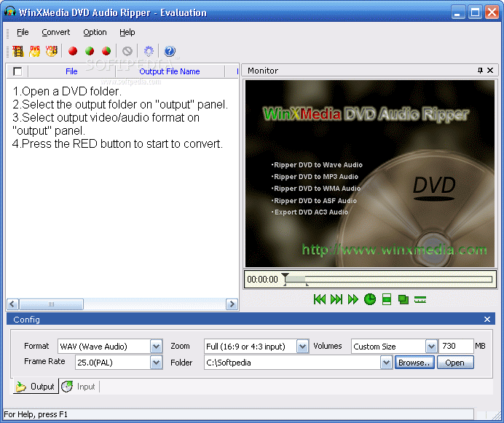Image resolution: width=504 pixels, height=423 pixels.
Task: Click the green clock icon under Monitor
Action: [x=370, y=299]
